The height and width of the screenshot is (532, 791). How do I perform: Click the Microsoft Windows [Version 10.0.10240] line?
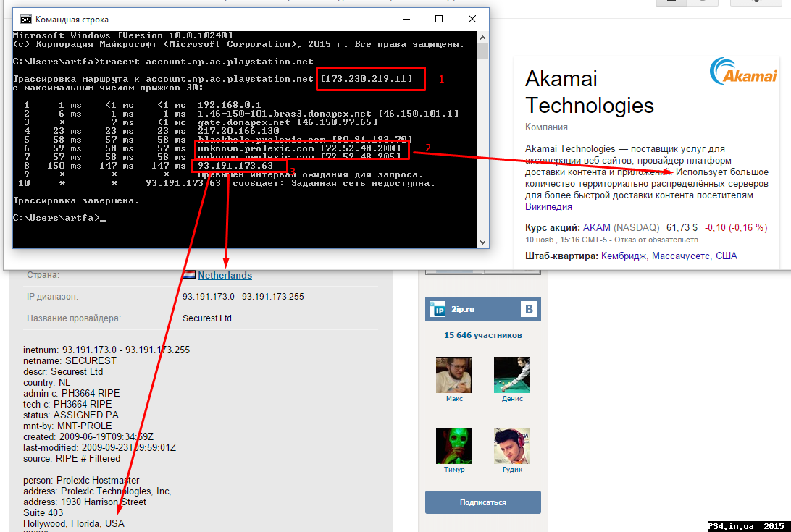[x=123, y=35]
